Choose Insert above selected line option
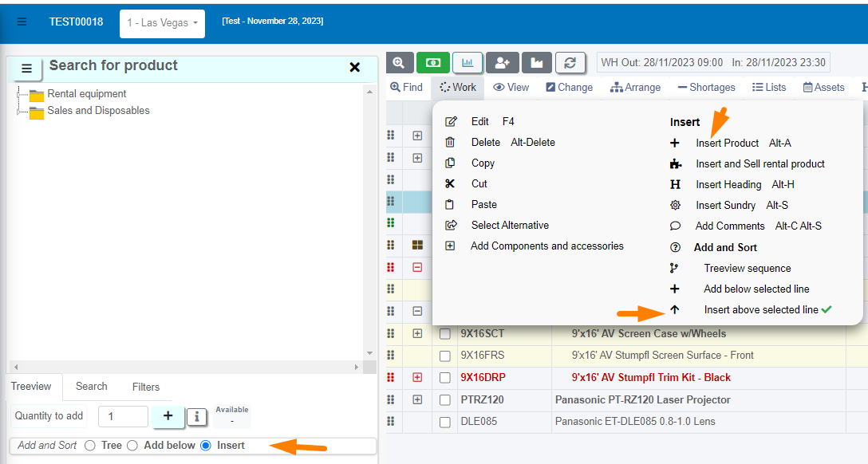 coord(750,310)
